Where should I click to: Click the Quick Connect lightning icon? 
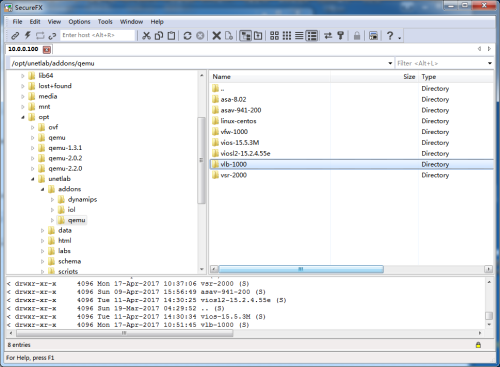(28, 35)
